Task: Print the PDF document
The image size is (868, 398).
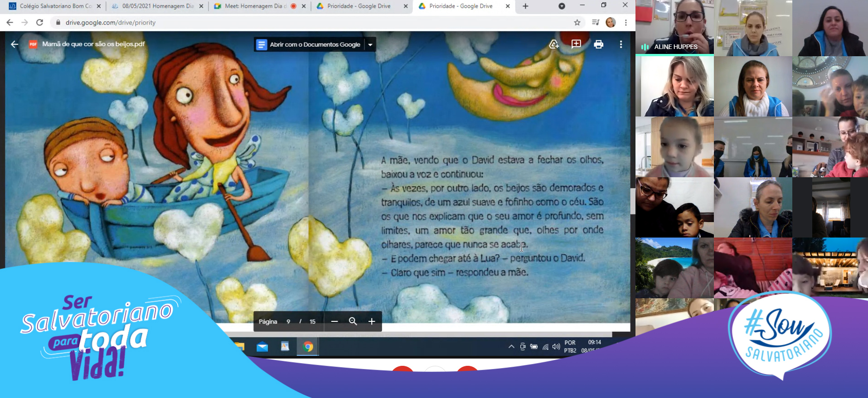Action: point(598,44)
